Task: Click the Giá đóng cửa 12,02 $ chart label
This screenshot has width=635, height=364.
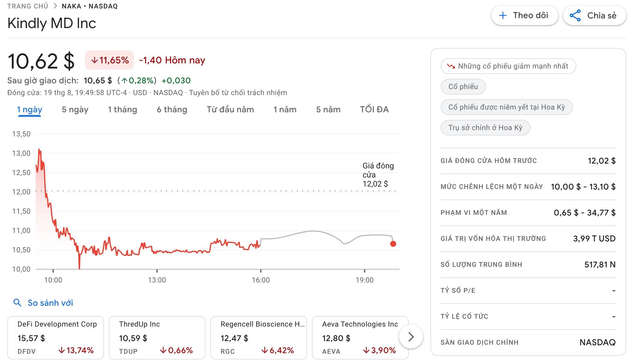Action: click(378, 175)
